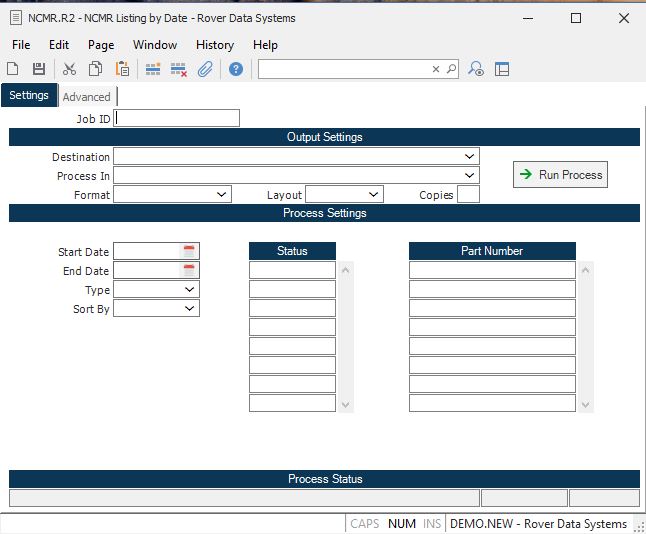Click the Cut scissors icon
The image size is (646, 534).
click(x=69, y=69)
